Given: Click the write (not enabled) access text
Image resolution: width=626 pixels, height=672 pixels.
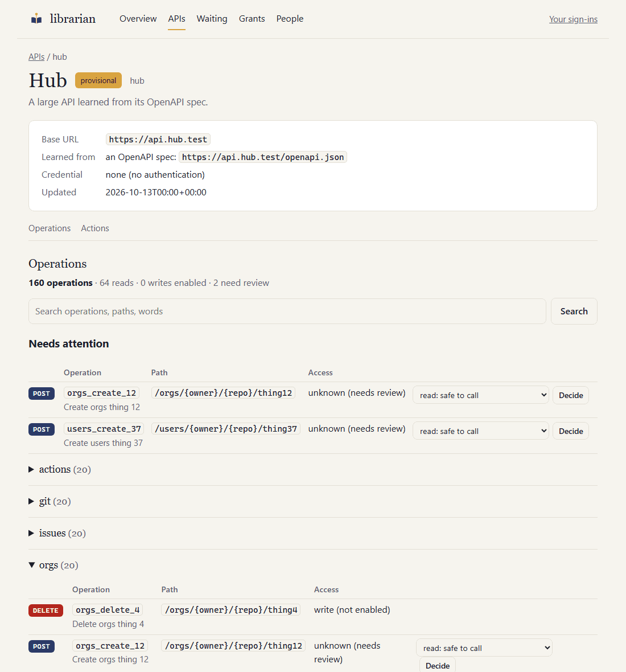Looking at the screenshot, I should point(352,610).
